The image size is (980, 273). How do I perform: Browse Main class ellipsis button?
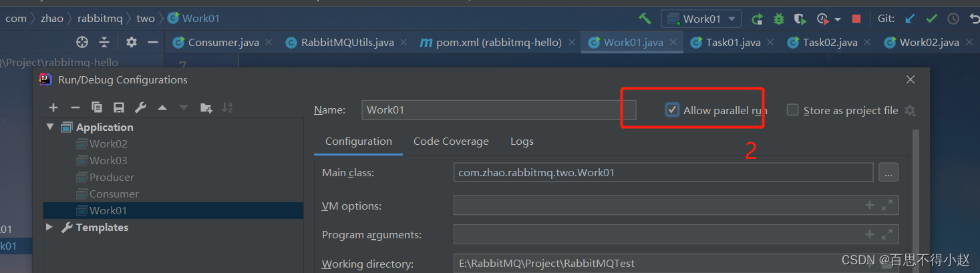[888, 172]
